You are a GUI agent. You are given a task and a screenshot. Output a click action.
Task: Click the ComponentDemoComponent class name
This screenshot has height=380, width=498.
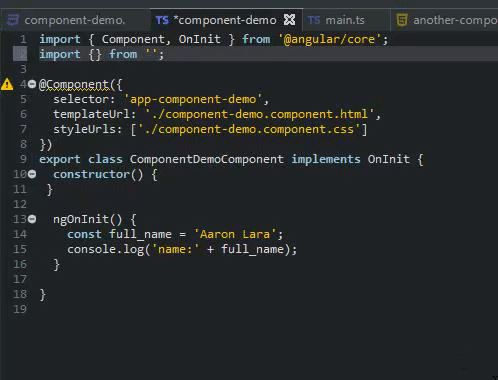pos(207,159)
